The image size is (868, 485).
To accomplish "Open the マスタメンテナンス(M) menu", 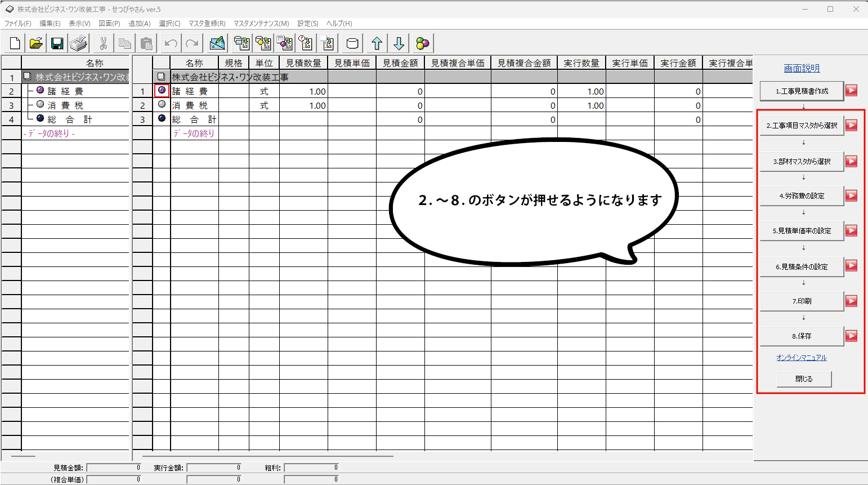I will click(261, 24).
